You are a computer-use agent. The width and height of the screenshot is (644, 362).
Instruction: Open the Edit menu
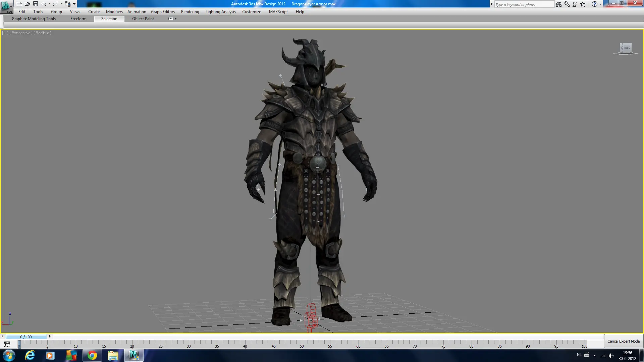pos(22,12)
